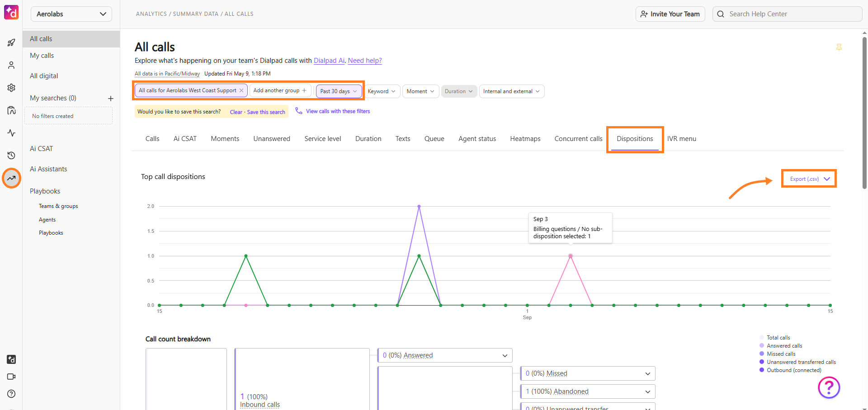Click the Dialpad Ai link
Viewport: 868px width, 410px height.
tap(329, 61)
